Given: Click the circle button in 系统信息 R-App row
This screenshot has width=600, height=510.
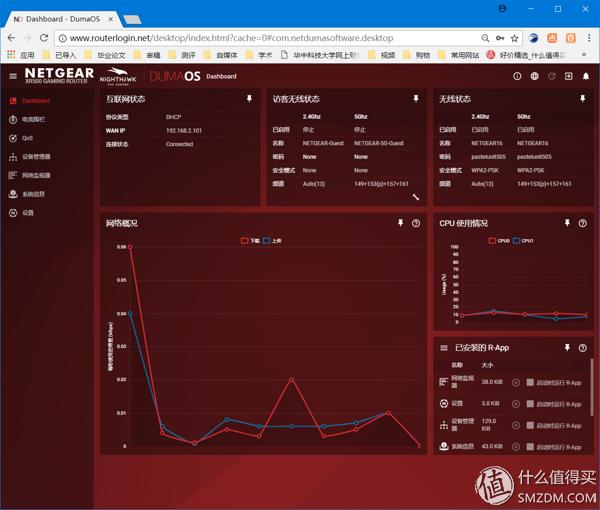Looking at the screenshot, I should click(515, 446).
